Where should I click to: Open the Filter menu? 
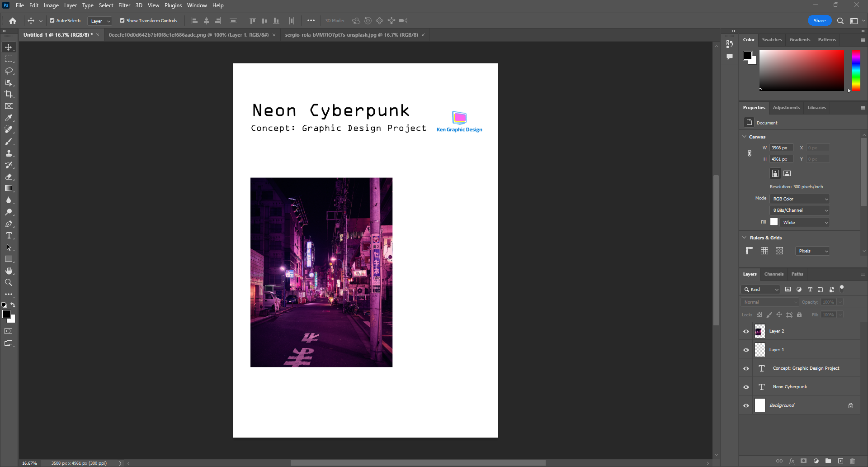click(124, 5)
